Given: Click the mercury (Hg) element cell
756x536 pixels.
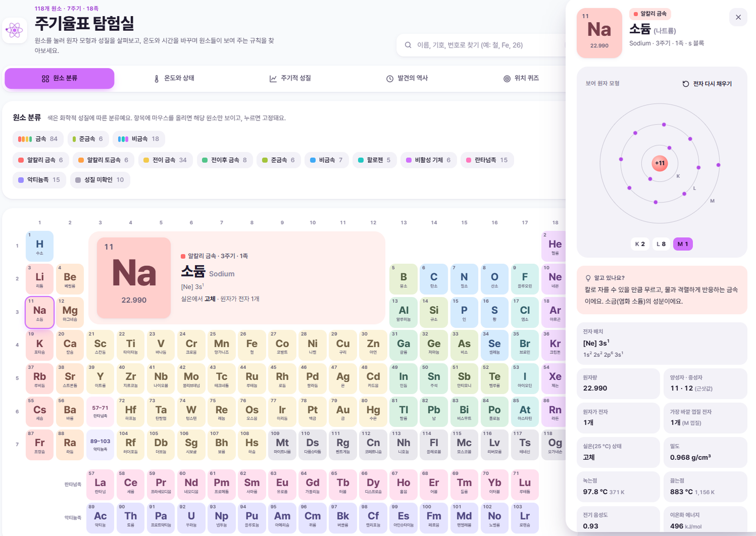Looking at the screenshot, I should (373, 412).
